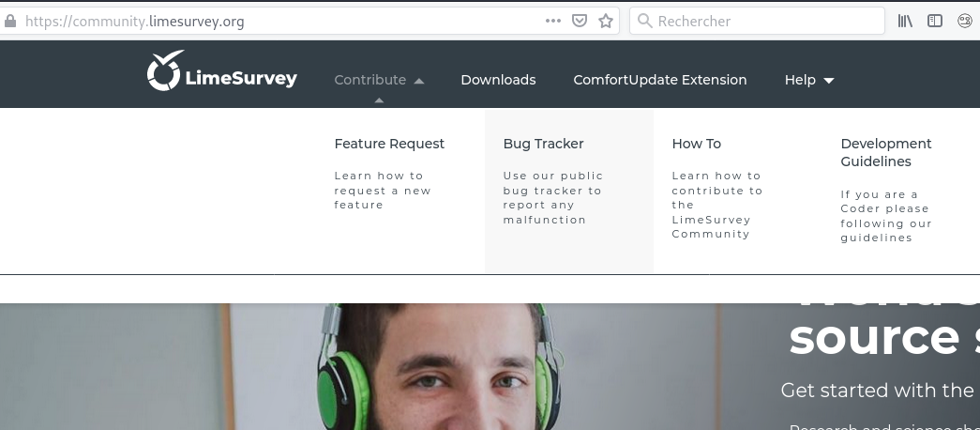Select Bug Tracker menu entry

tap(543, 144)
